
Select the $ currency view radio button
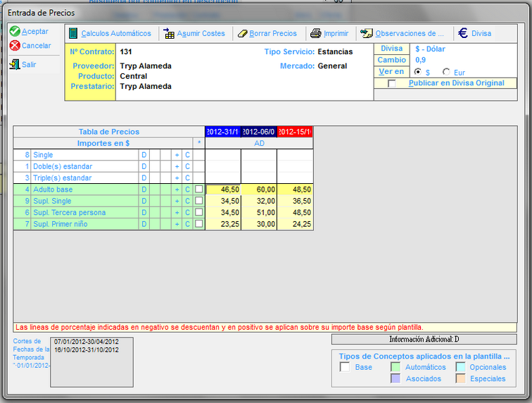(x=418, y=72)
